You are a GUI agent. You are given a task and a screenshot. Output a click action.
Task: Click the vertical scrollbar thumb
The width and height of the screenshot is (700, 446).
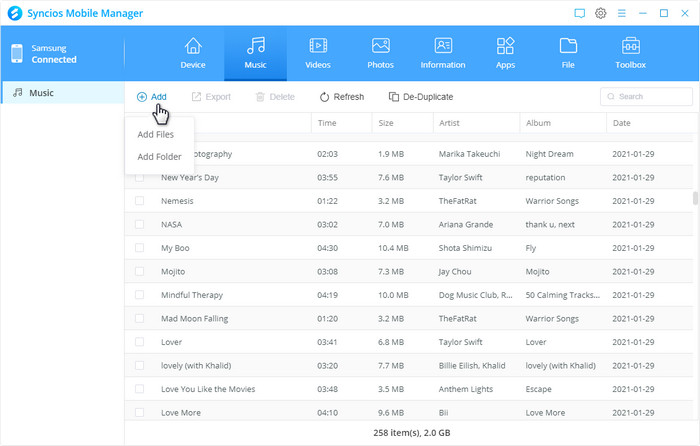click(695, 198)
